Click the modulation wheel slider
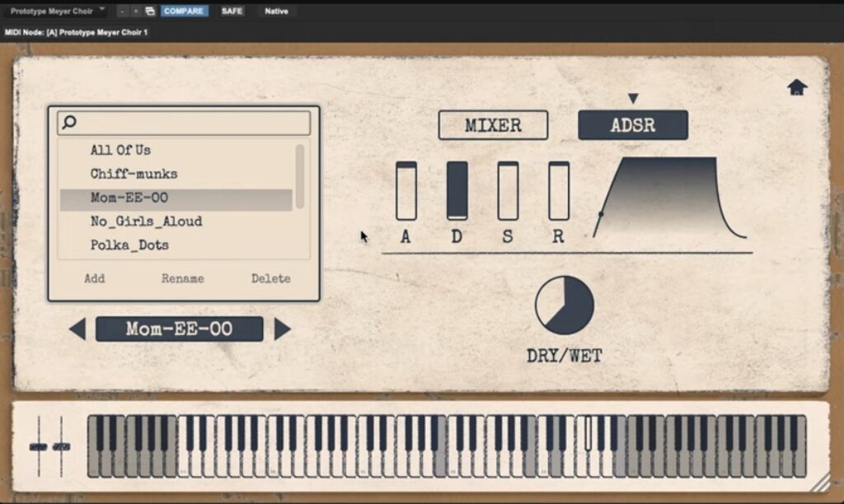Image resolution: width=844 pixels, height=504 pixels. (61, 446)
